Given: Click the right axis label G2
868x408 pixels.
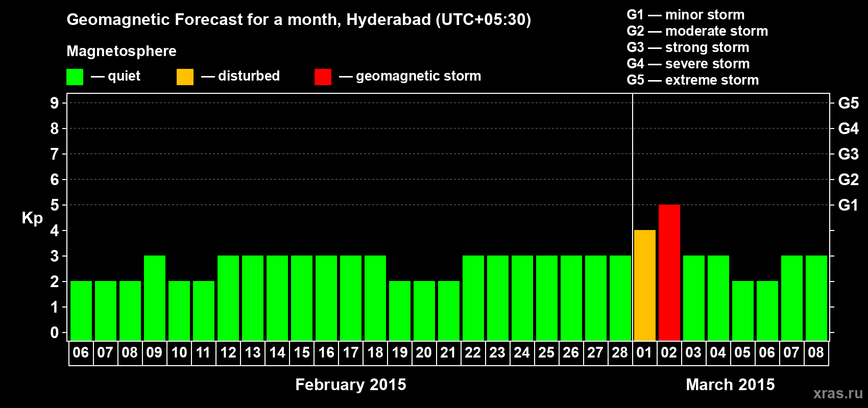Looking at the screenshot, I should point(849,180).
